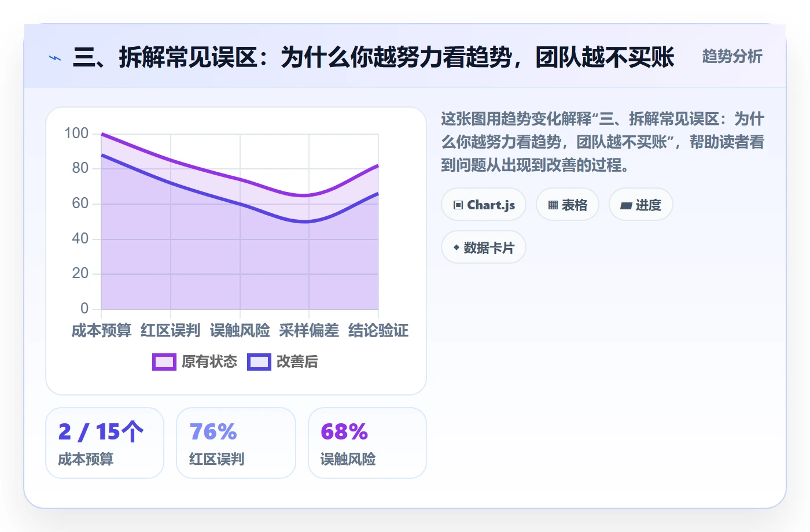Image resolution: width=810 pixels, height=532 pixels.
Task: Click the 红区误判 x-axis label
Action: pyautogui.click(x=171, y=331)
